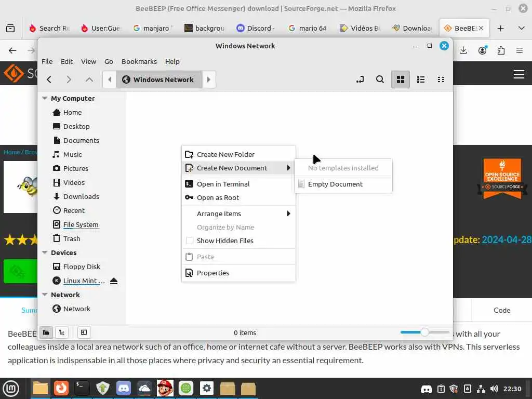Switch to icon view in the file manager
The image size is (532, 399).
pyautogui.click(x=401, y=79)
